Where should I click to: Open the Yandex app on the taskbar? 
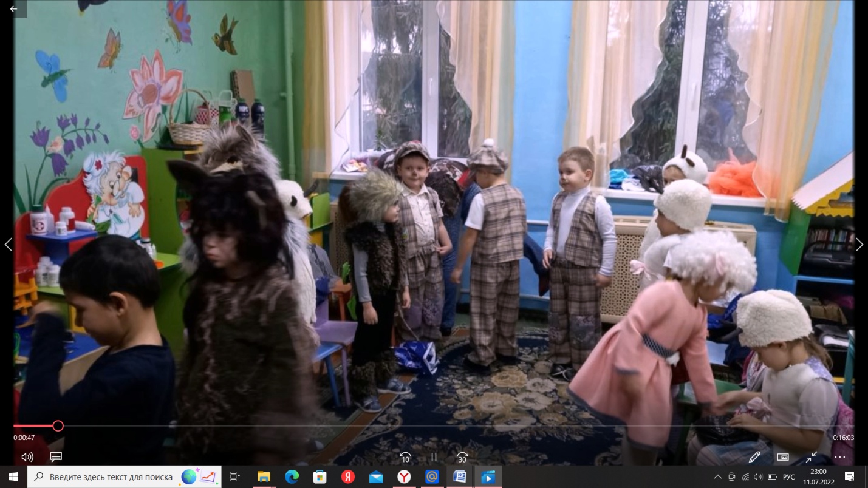click(348, 477)
